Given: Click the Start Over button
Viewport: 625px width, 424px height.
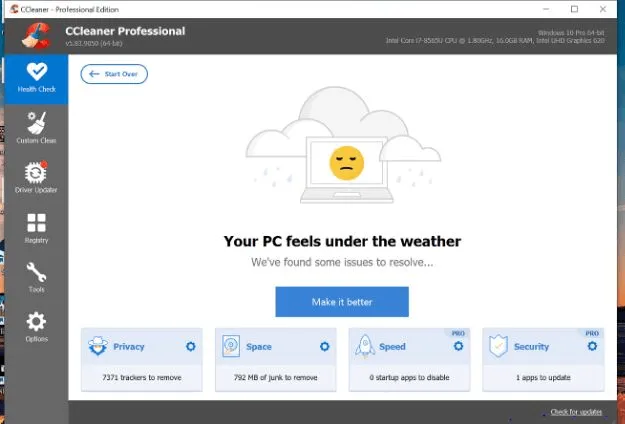Looking at the screenshot, I should (x=114, y=74).
